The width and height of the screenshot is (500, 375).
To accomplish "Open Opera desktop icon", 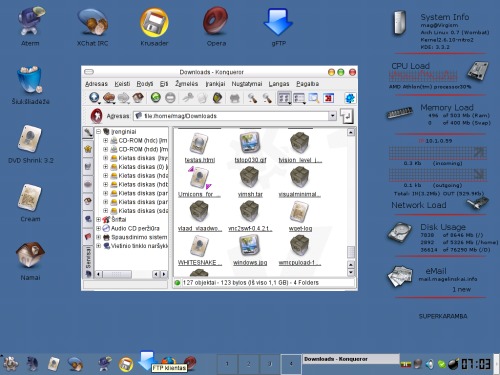I will [x=216, y=27].
